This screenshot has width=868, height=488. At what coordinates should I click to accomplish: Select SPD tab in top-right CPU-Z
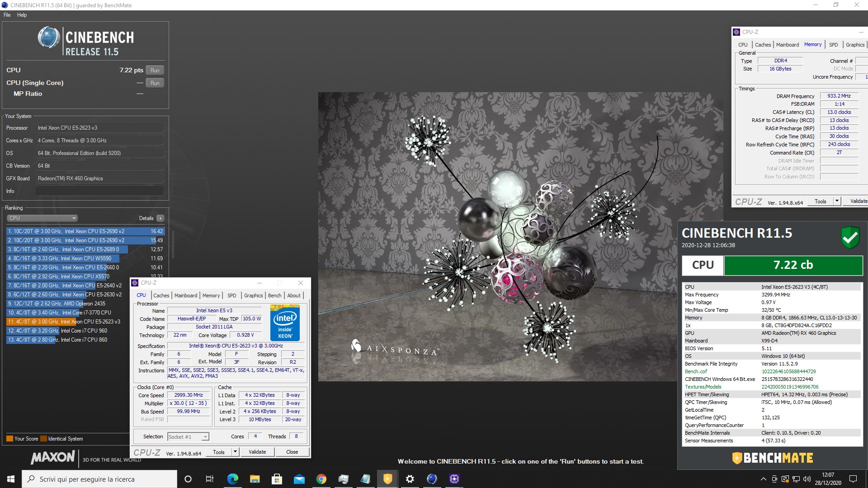tap(834, 45)
